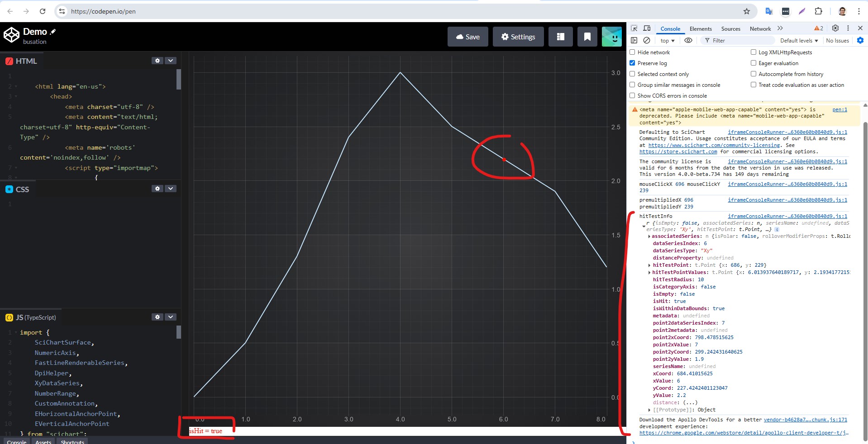Click the DevTools inspect element picker icon
The image size is (868, 444).
pos(634,28)
